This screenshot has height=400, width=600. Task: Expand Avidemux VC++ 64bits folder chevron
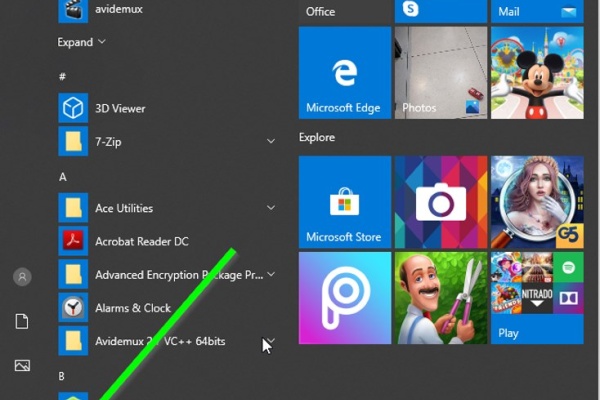pos(271,340)
